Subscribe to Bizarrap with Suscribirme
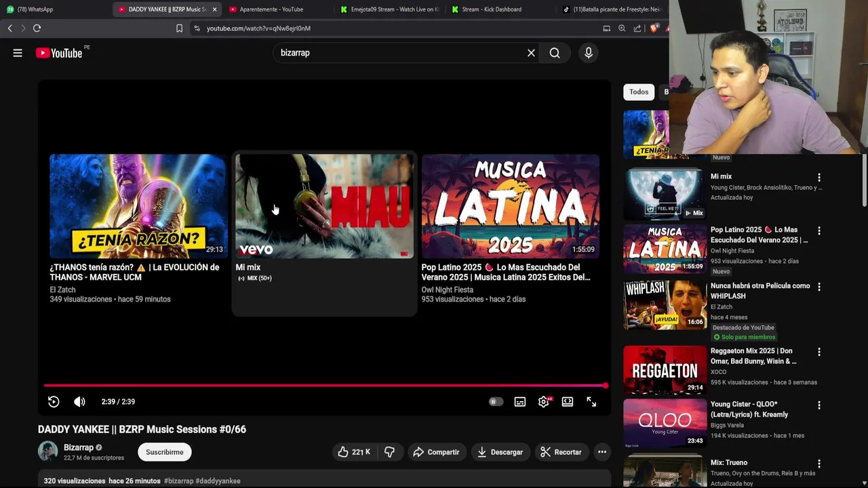This screenshot has width=868, height=488. click(165, 452)
